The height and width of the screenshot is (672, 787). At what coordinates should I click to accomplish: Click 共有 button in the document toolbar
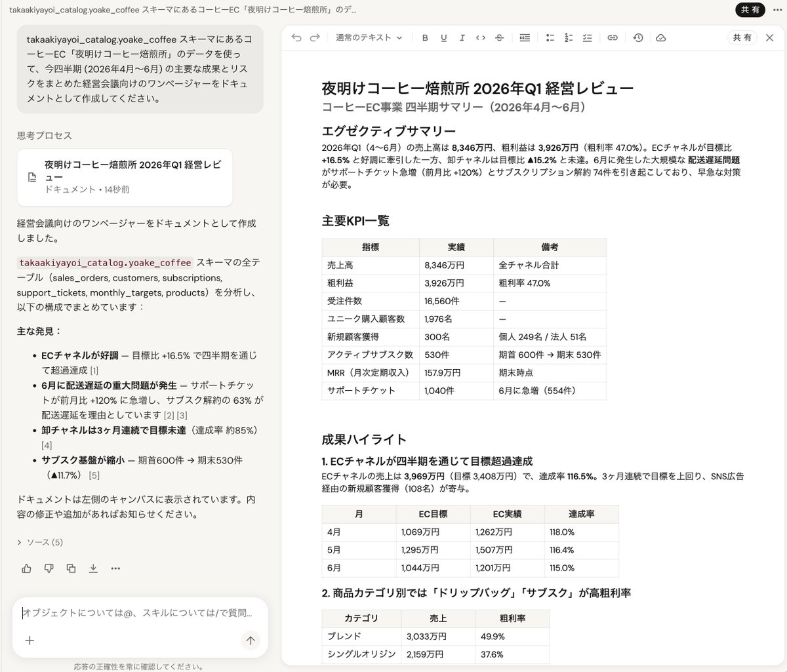[742, 38]
